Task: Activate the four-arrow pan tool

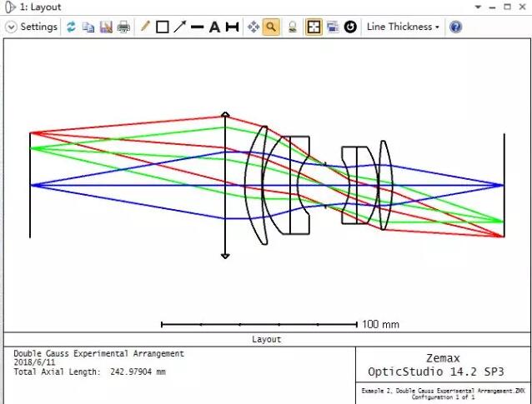Action: coord(253,27)
